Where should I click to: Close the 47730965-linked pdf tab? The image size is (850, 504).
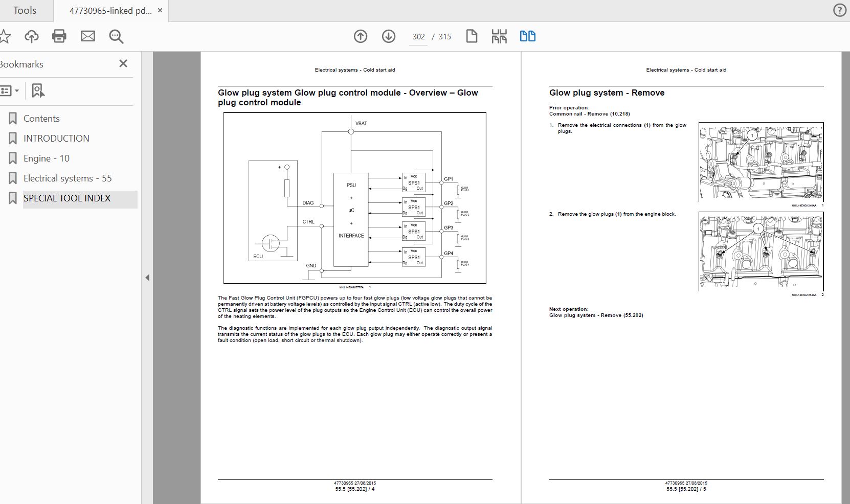(x=161, y=10)
